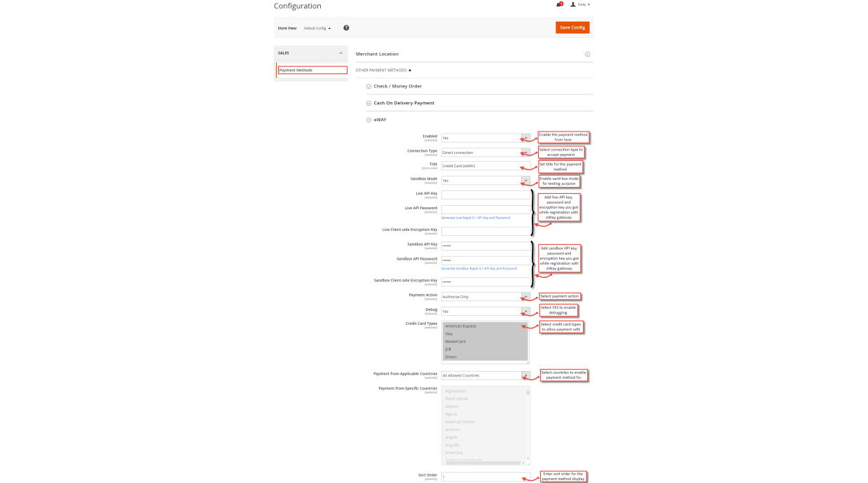Select Antarctica in the countries list
The height and width of the screenshot is (483, 868).
click(x=483, y=453)
